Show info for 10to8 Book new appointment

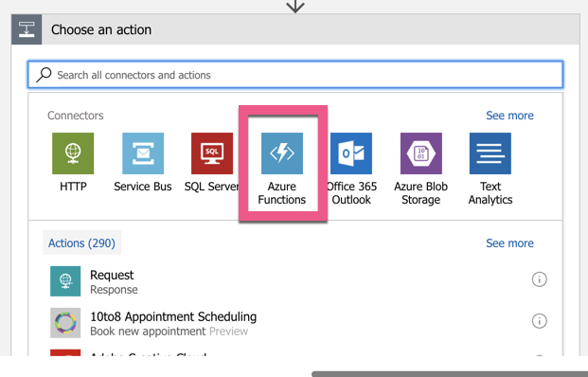coord(540,321)
